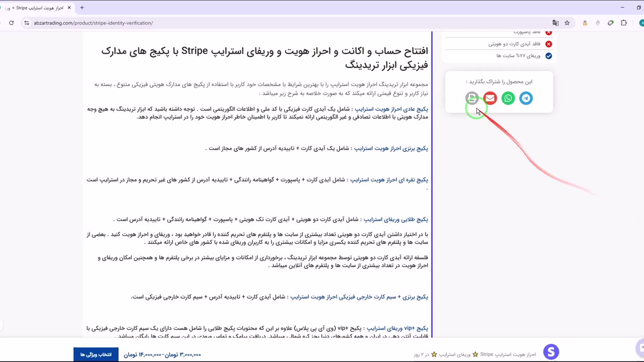Click the gray print icon
Viewport: 644px width, 362px height.
472,98
